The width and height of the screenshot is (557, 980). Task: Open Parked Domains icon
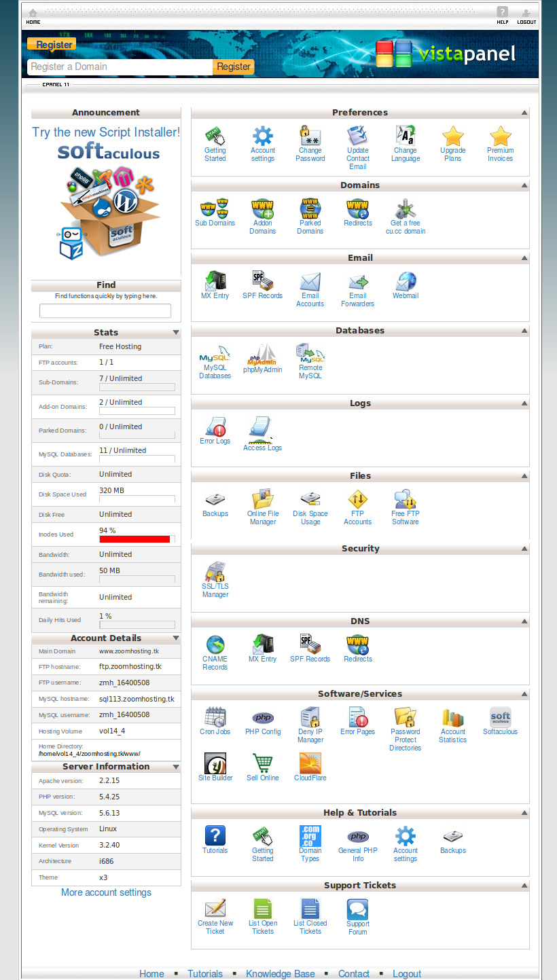tap(310, 217)
